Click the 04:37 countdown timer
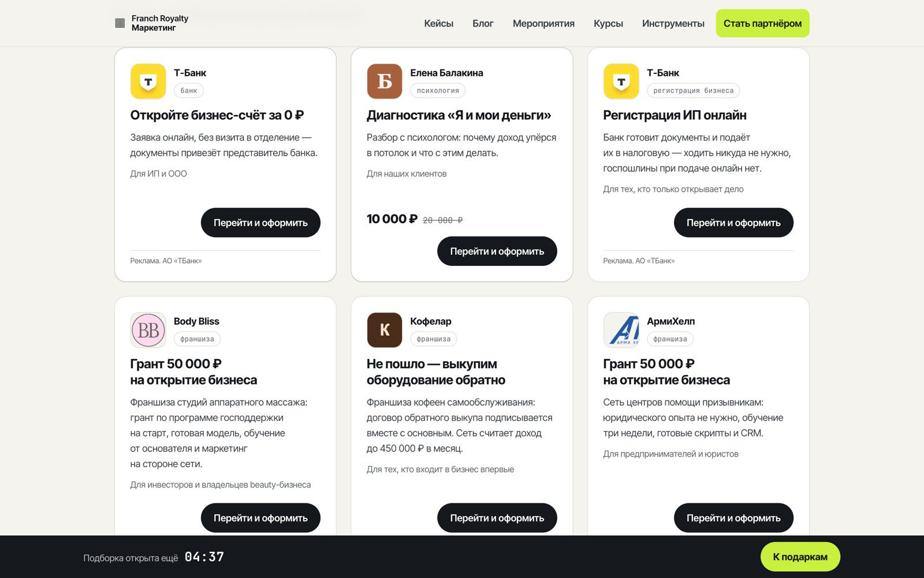This screenshot has width=924, height=578. [204, 557]
